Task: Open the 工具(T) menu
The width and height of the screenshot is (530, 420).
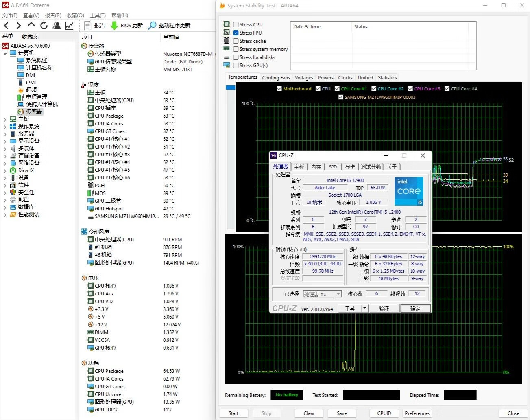Action: click(98, 15)
